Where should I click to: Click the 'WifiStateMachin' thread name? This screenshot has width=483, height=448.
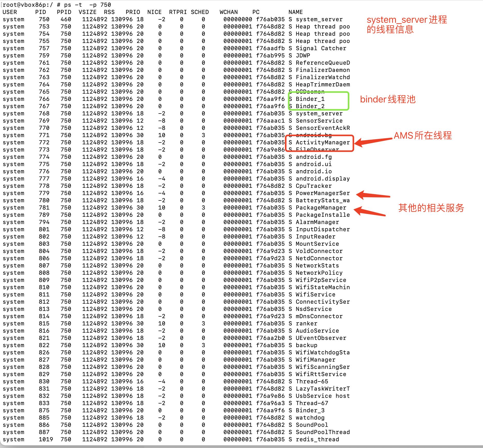(x=323, y=287)
